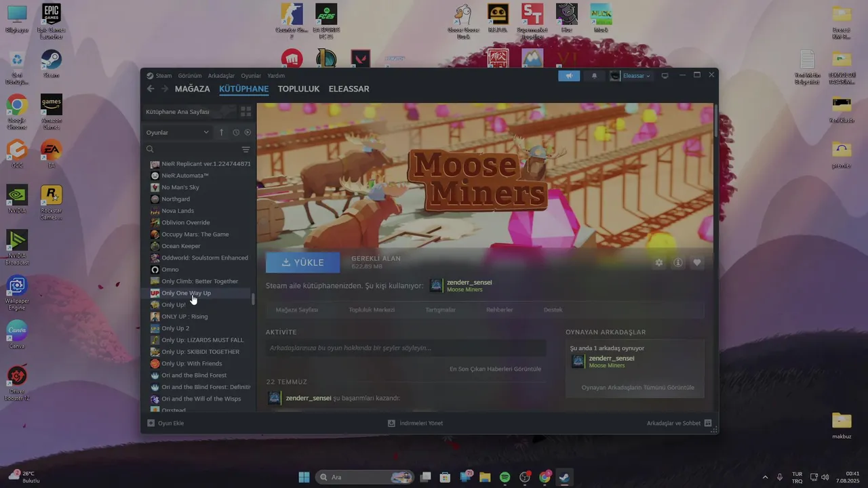
Task: Select Nova Lands in the game list
Action: point(178,211)
